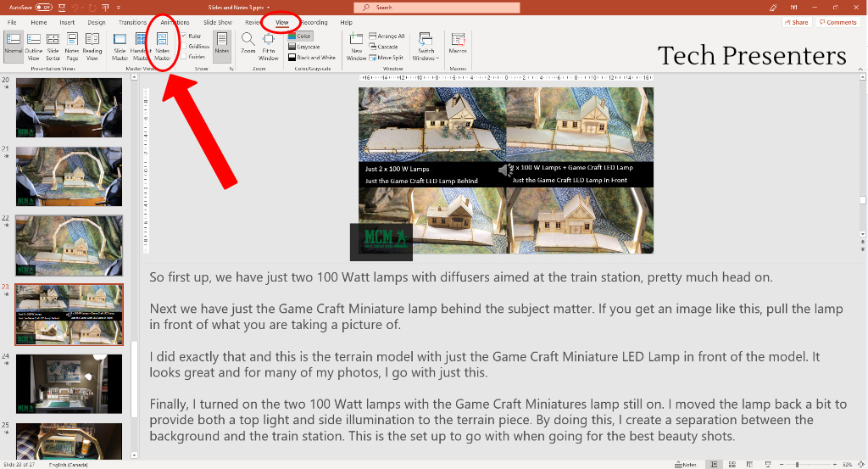Expand the file name title dropdown
868x469 pixels.
pos(269,8)
